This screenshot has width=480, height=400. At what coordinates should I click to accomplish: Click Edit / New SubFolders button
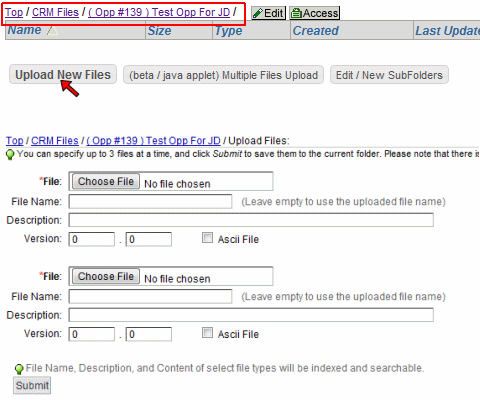point(389,75)
